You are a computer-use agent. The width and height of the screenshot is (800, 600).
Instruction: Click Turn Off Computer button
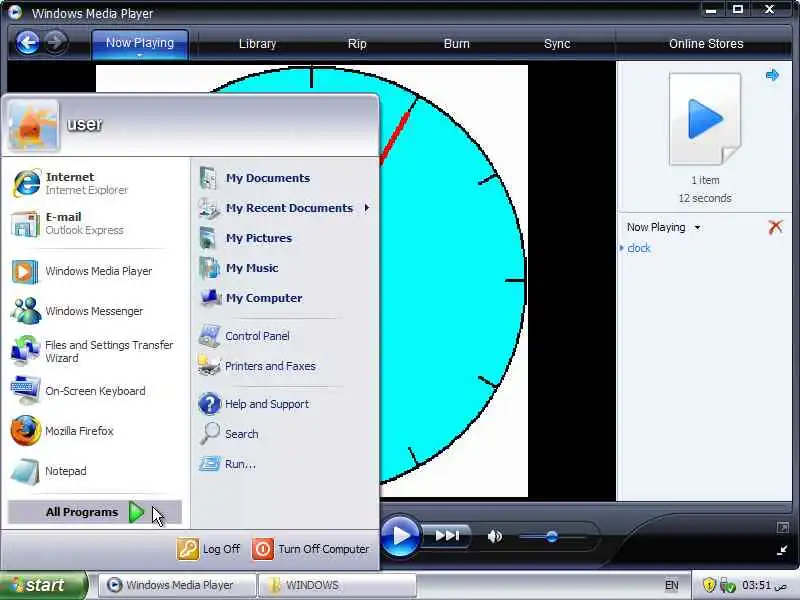click(x=311, y=549)
